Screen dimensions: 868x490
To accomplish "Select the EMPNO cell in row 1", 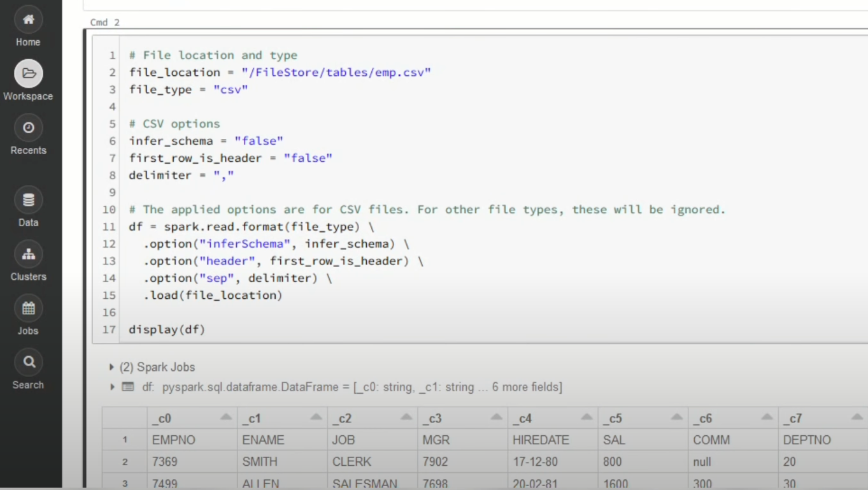I will click(192, 440).
